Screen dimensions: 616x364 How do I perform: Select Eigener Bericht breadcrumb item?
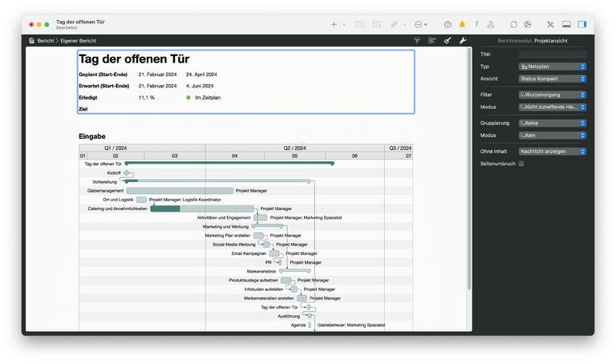pyautogui.click(x=80, y=40)
